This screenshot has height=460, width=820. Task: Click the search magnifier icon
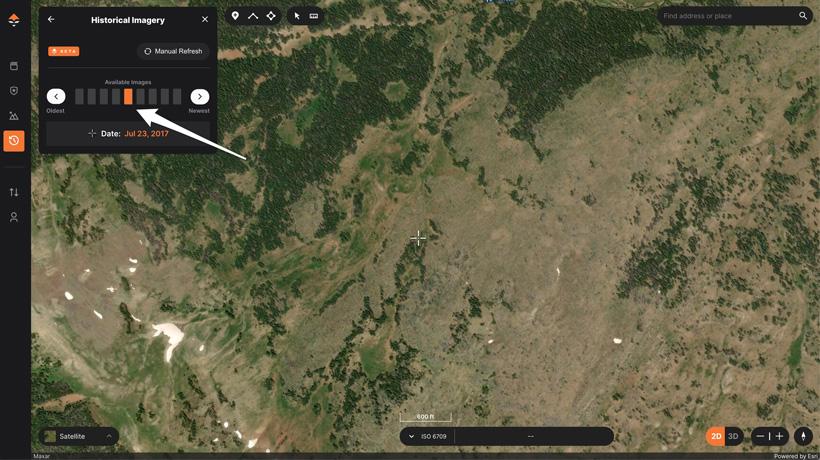click(x=803, y=16)
